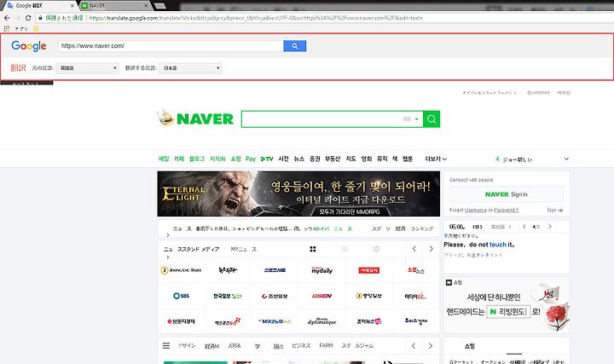
Task: Open the OSEN news logo
Action: pyautogui.click(x=321, y=296)
